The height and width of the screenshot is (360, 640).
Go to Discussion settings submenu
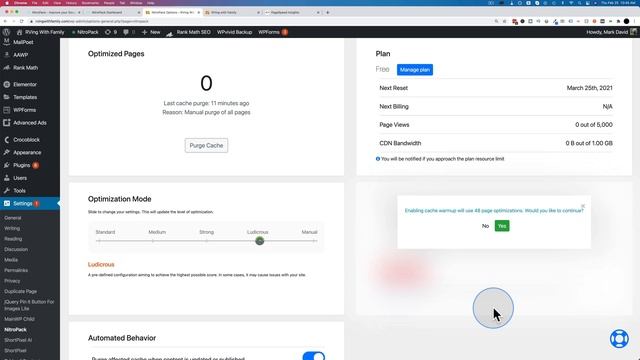click(16, 249)
